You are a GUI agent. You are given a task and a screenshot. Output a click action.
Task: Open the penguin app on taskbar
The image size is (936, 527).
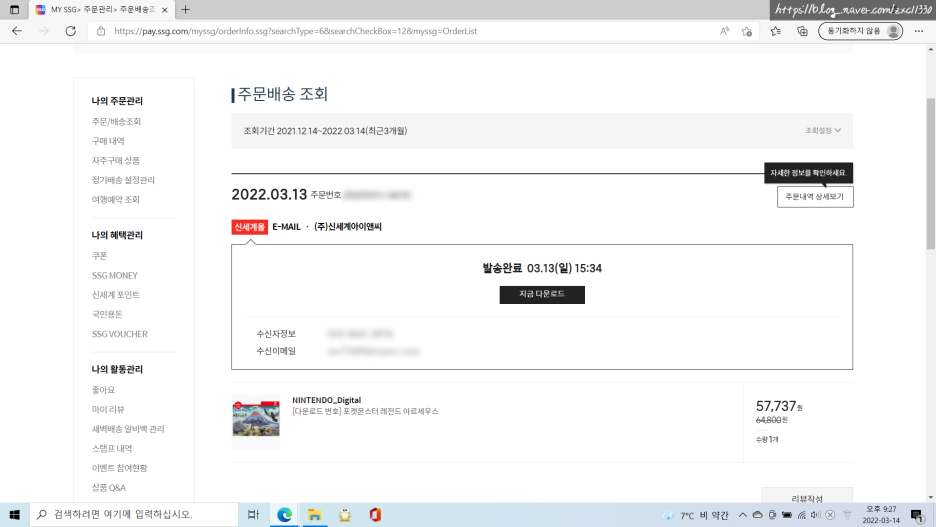(345, 514)
